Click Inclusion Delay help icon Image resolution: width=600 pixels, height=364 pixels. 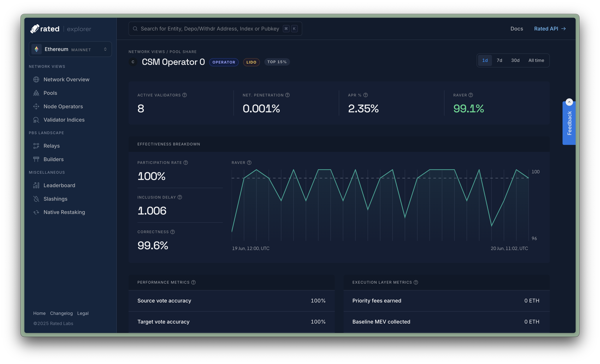pos(180,197)
